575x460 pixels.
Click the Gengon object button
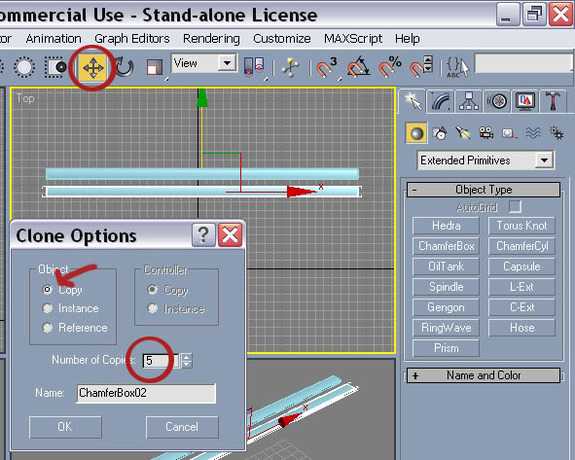click(x=446, y=307)
